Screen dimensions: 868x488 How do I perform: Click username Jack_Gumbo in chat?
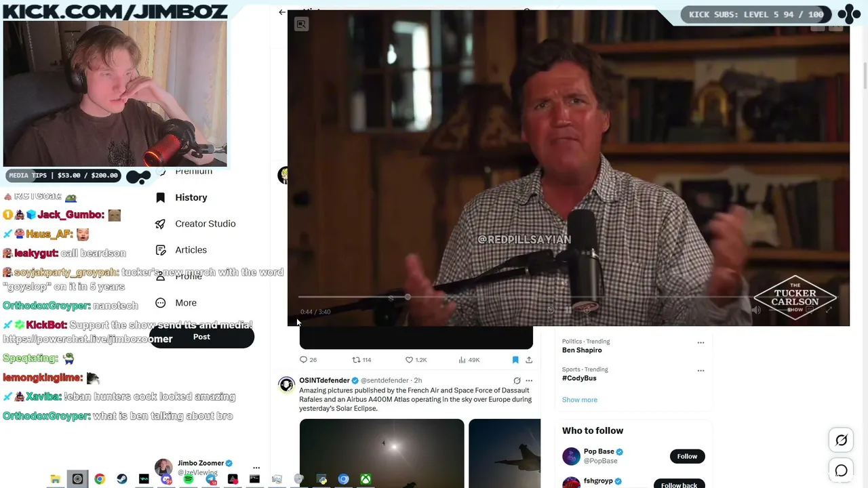(71, 215)
